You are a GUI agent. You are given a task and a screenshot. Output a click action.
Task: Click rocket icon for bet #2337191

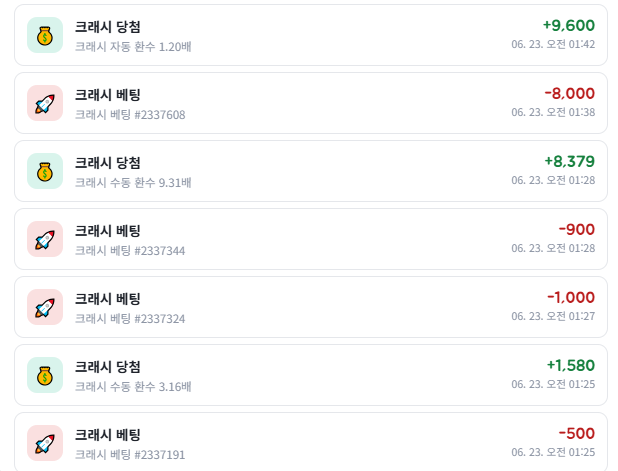(45, 443)
